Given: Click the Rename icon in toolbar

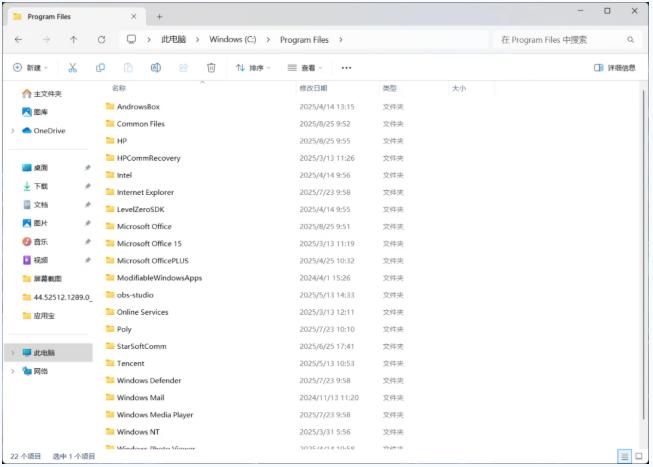Looking at the screenshot, I should (156, 68).
